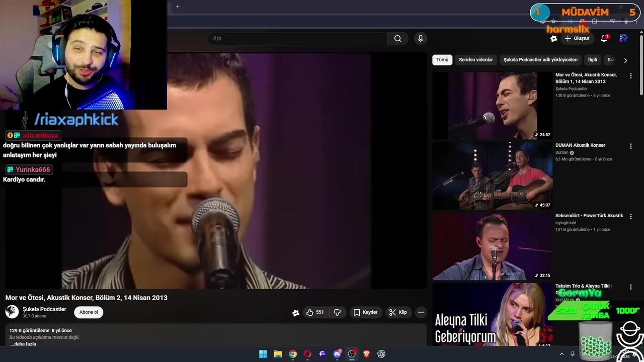Click Abone ol subscribe button
The height and width of the screenshot is (362, 644).
89,312
